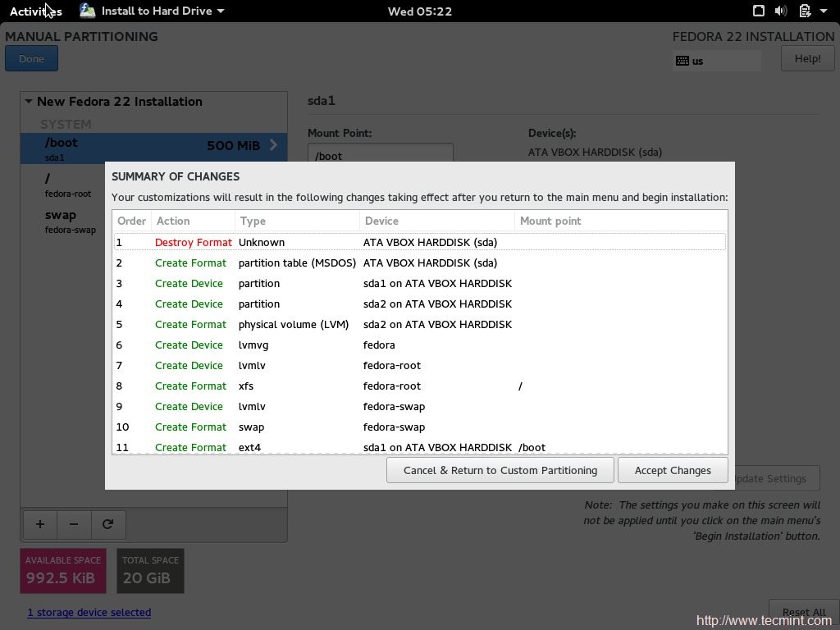The height and width of the screenshot is (630, 840).
Task: Rescan storage devices with the refresh icon
Action: [x=108, y=524]
